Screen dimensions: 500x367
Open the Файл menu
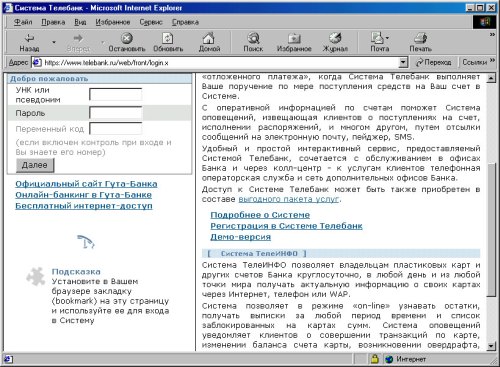(23, 22)
